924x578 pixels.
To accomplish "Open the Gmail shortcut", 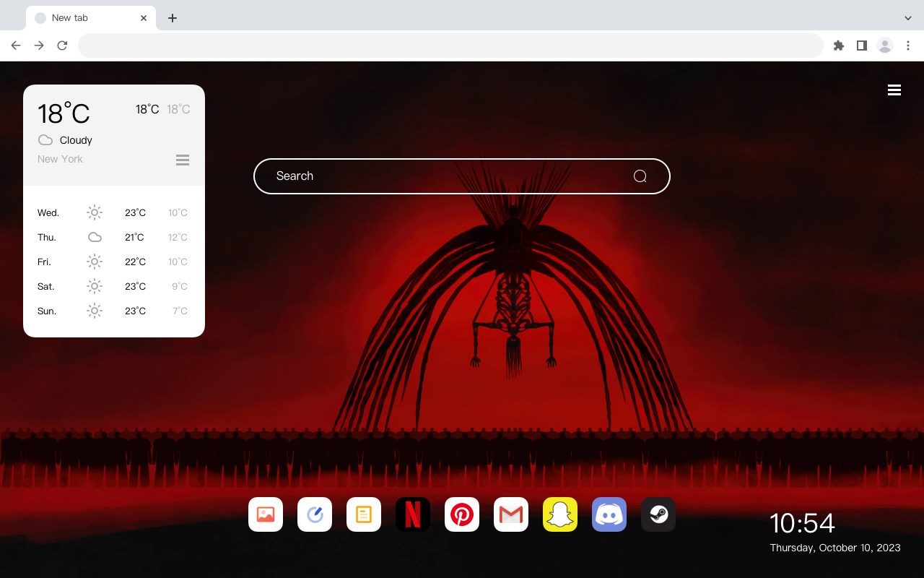I will pos(511,514).
